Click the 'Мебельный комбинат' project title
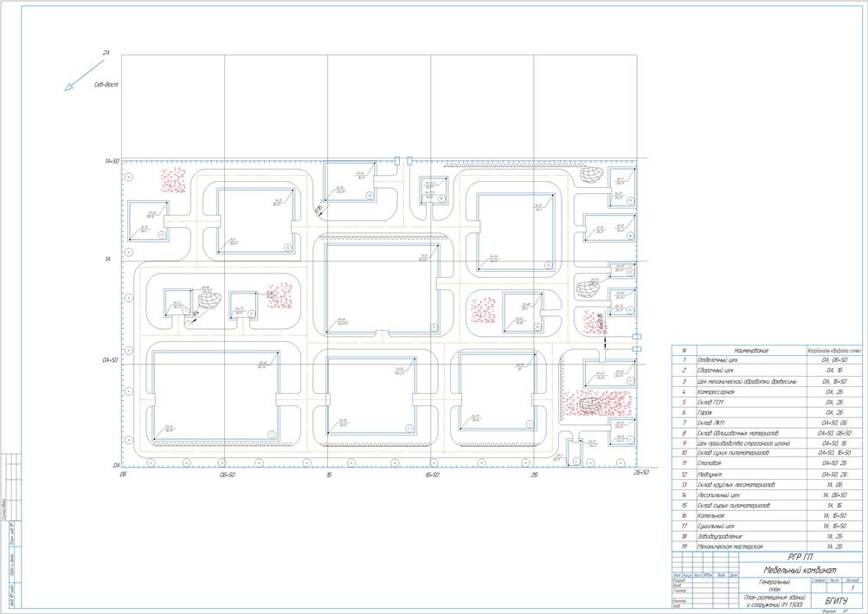Image resolution: width=868 pixels, height=614 pixels. click(800, 570)
